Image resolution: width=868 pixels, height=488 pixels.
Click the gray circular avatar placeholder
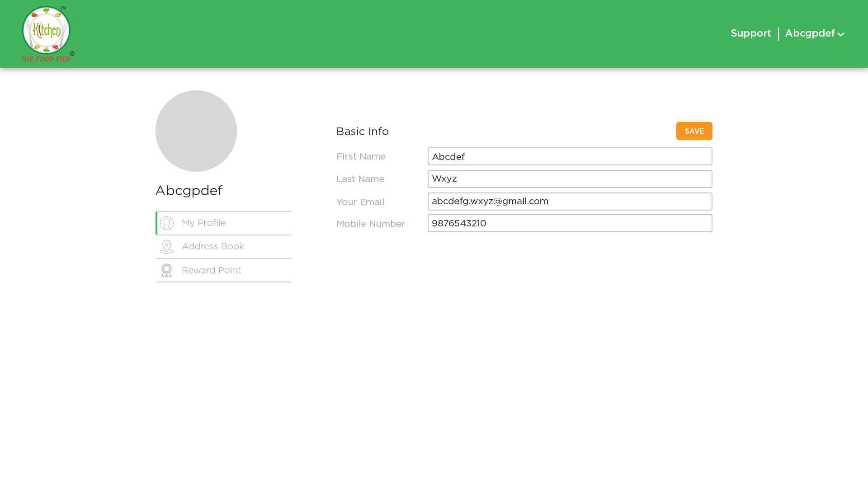point(196,131)
